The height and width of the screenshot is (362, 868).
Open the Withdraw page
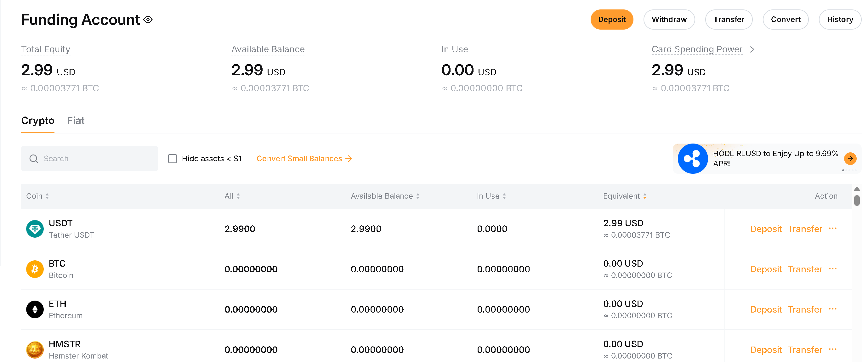coord(669,20)
